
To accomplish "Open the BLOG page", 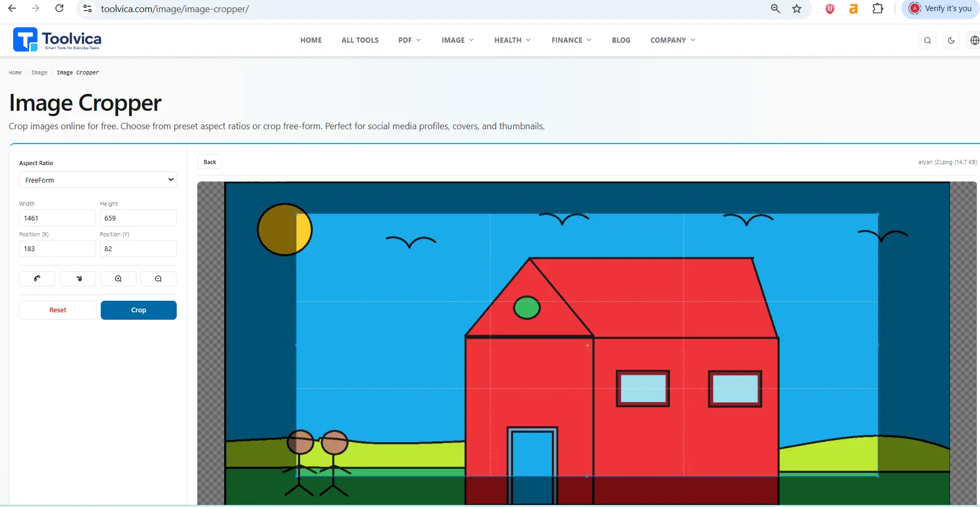I will [x=621, y=40].
